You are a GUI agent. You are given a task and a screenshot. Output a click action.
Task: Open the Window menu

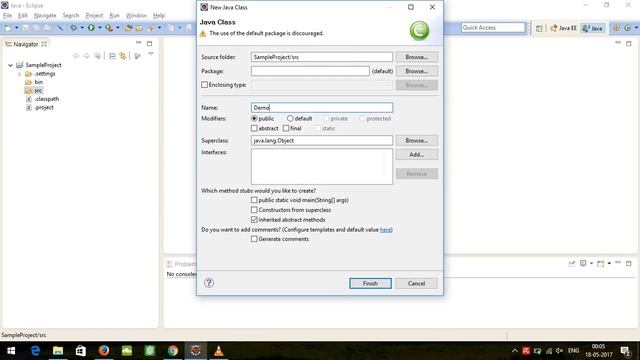[x=136, y=16]
